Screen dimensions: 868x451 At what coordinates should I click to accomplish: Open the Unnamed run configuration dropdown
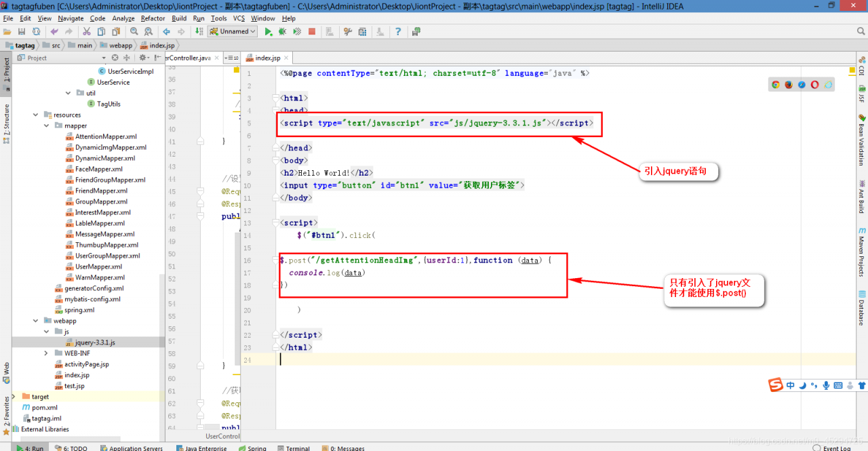click(233, 31)
